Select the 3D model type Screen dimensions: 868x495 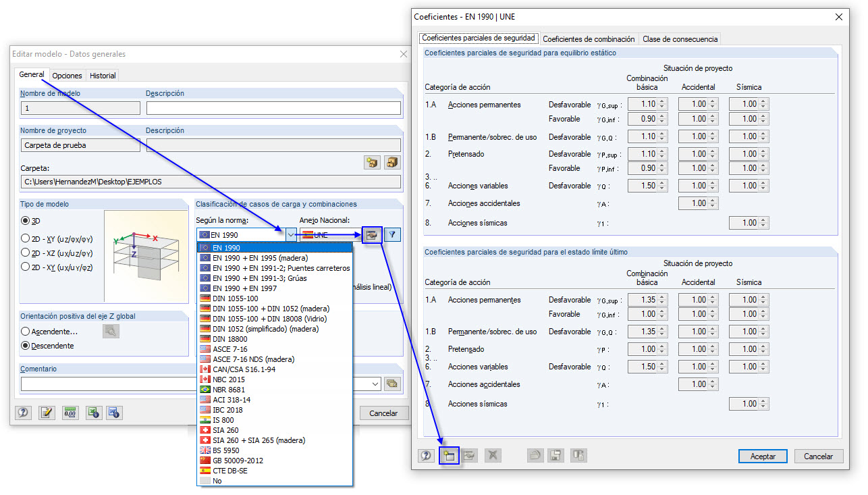[x=26, y=220]
